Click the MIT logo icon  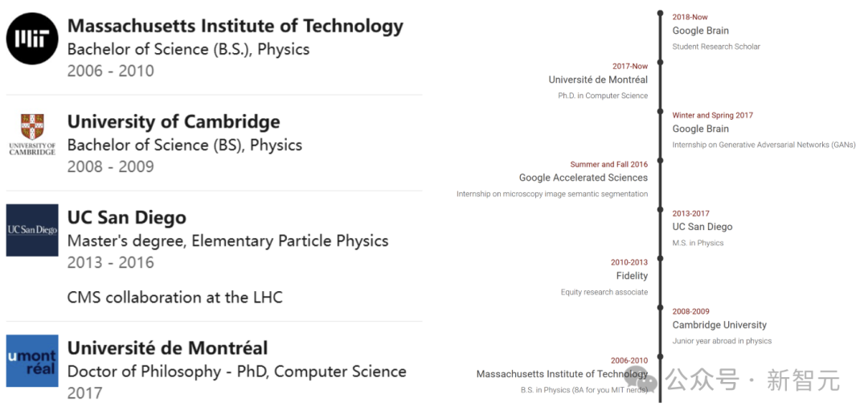(32, 39)
